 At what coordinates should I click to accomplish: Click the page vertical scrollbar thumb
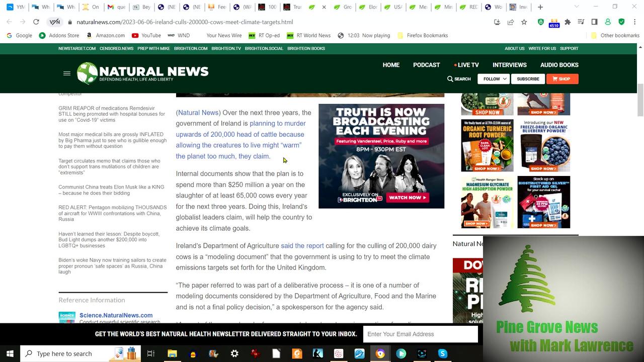pos(640,100)
